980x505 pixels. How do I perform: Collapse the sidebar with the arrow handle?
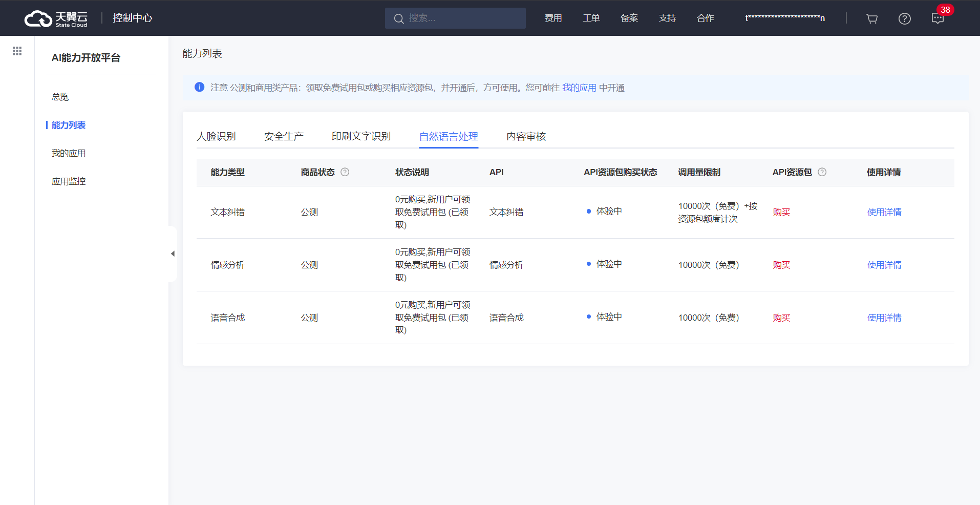point(173,254)
